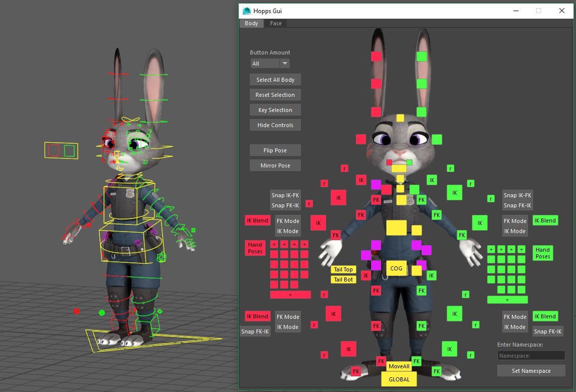Select the yellow spine control on the picker
The height and width of the screenshot is (392, 576).
pyautogui.click(x=397, y=228)
